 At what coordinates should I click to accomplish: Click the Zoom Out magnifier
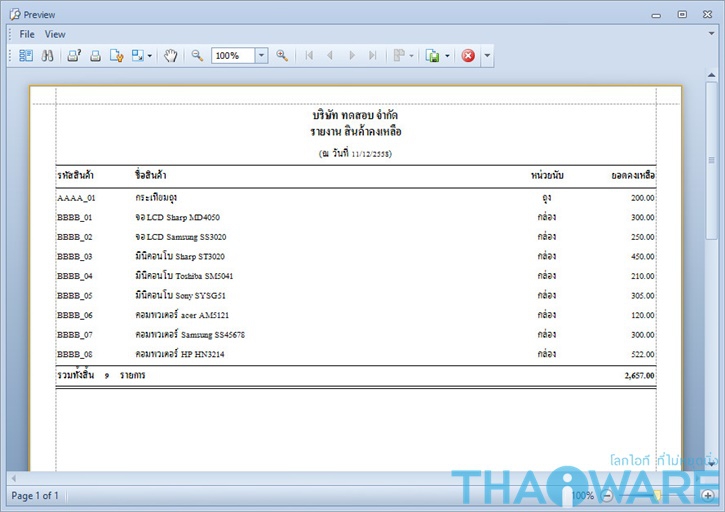[x=197, y=56]
